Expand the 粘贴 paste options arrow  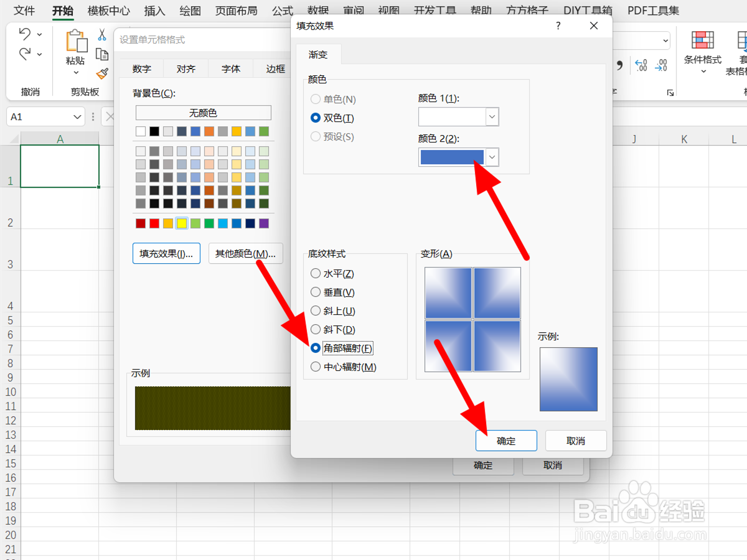(x=75, y=72)
